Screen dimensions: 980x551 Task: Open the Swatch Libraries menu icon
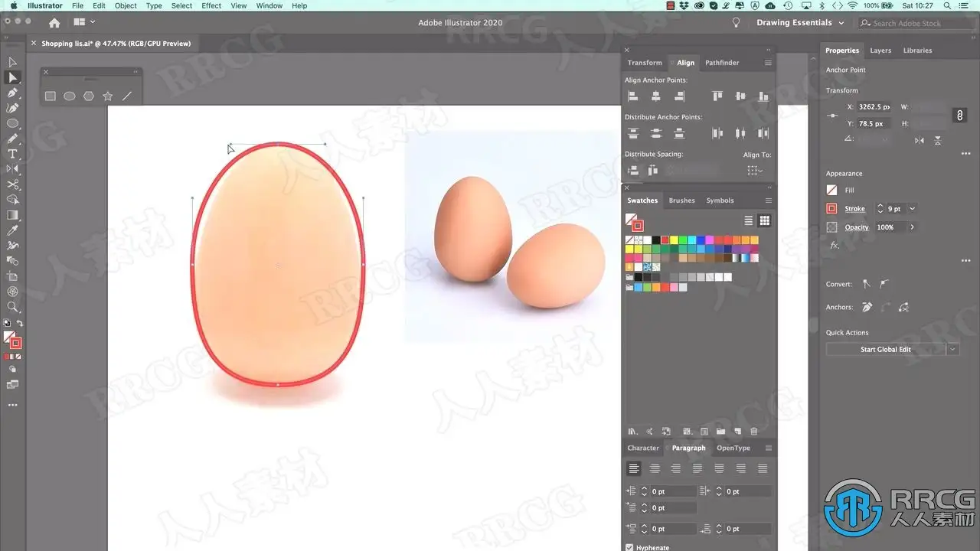point(632,432)
